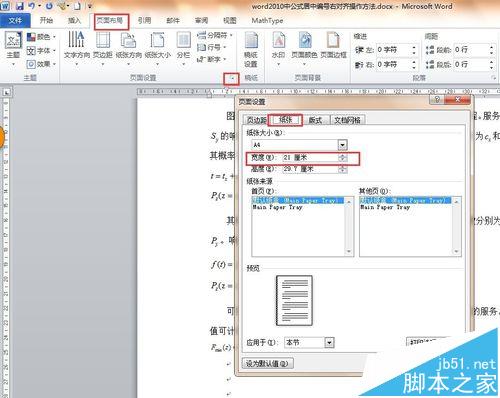Viewport: 500px width, 398px height.
Task: Adjust the paper width stepper
Action: (343, 158)
